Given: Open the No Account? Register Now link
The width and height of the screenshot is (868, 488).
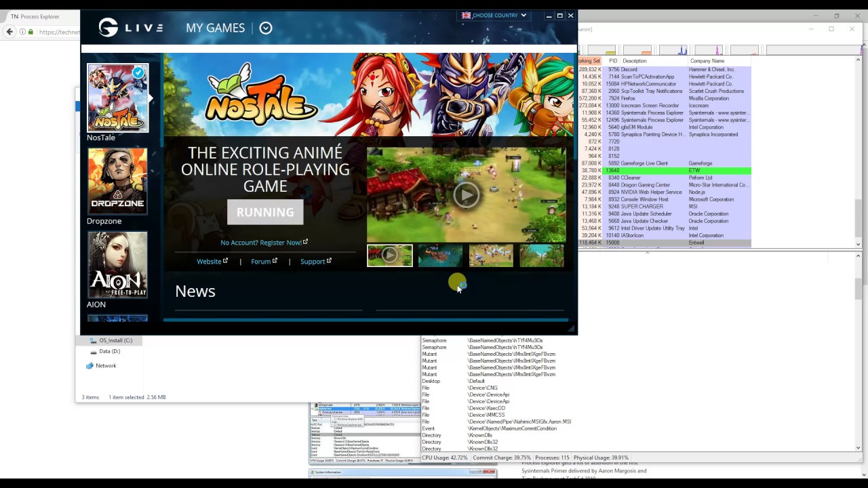Looking at the screenshot, I should [264, 242].
